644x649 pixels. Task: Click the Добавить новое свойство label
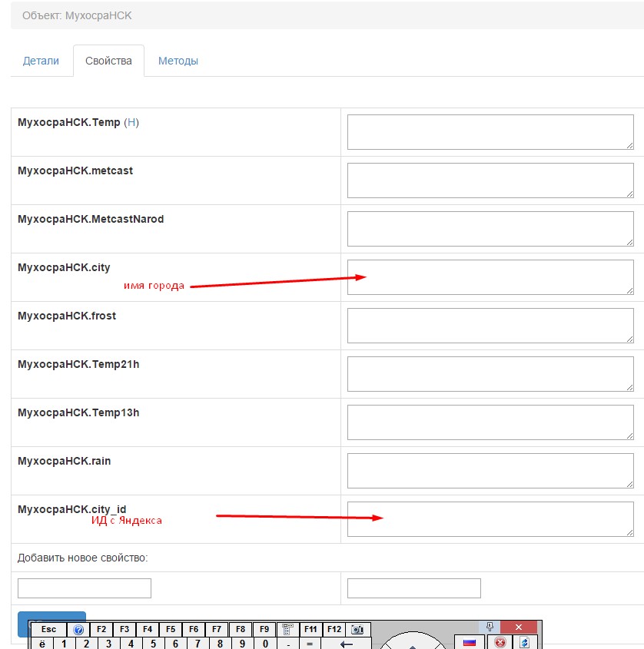click(82, 558)
